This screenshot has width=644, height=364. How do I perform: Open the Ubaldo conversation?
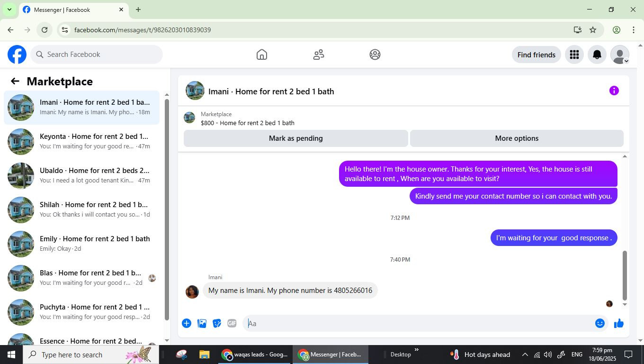81,176
